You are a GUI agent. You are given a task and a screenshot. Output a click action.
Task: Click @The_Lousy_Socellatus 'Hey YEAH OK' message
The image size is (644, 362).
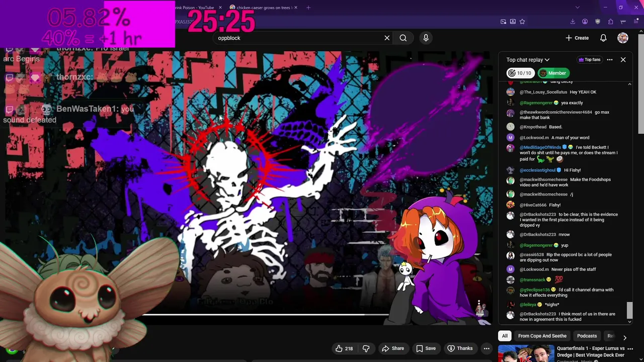pos(551,92)
